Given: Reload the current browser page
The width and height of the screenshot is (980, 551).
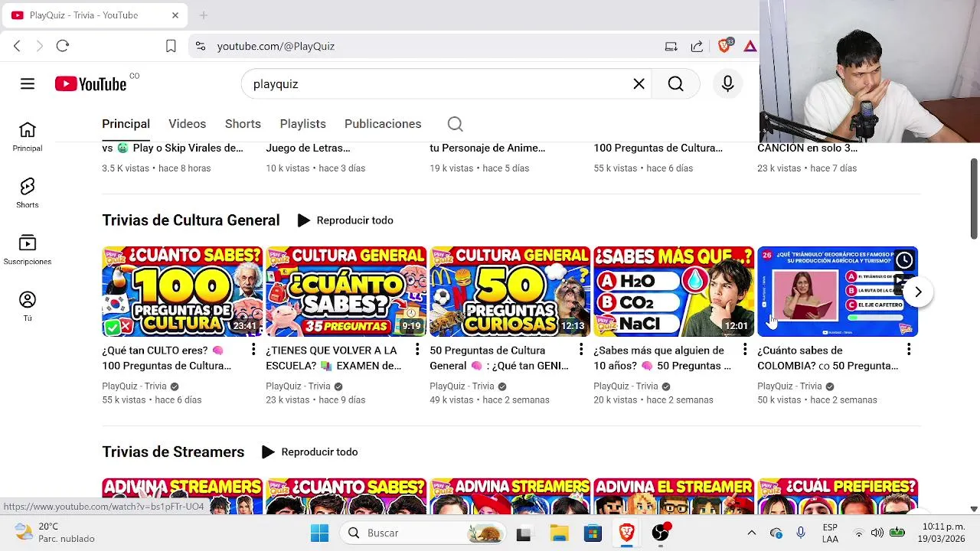Looking at the screenshot, I should tap(63, 46).
